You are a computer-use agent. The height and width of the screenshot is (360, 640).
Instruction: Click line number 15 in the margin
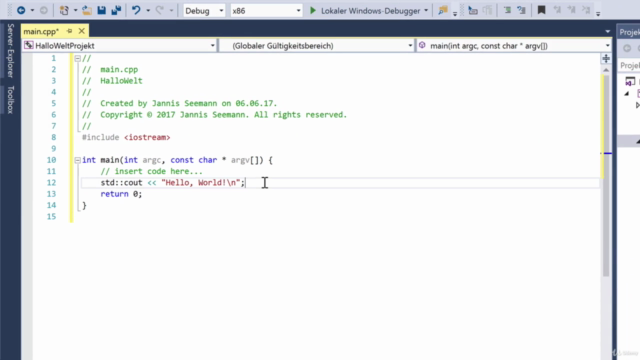tap(51, 216)
